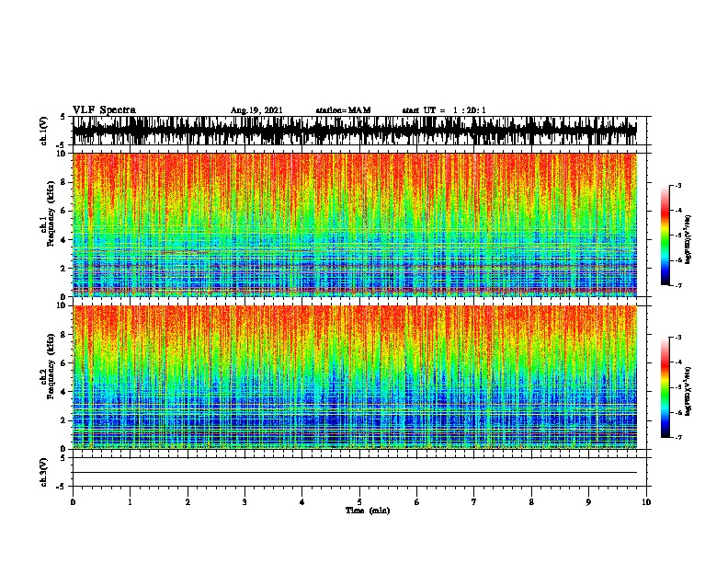This screenshot has height=563, width=728.
Task: Click time axis tick label "4"
Action: click(x=302, y=502)
